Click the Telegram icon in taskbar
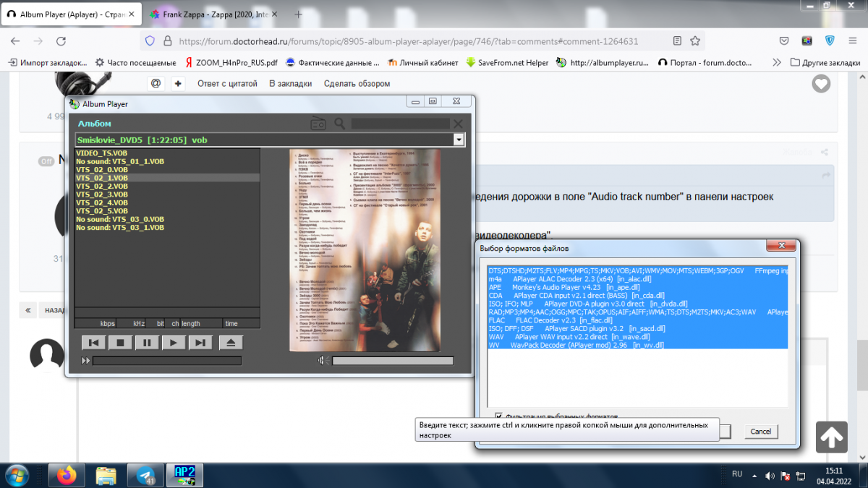 (145, 475)
